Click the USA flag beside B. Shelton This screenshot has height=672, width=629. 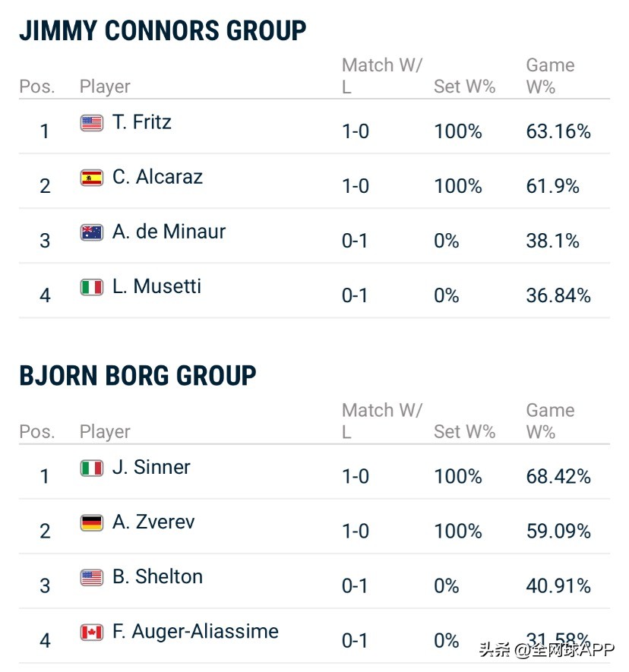click(x=91, y=577)
